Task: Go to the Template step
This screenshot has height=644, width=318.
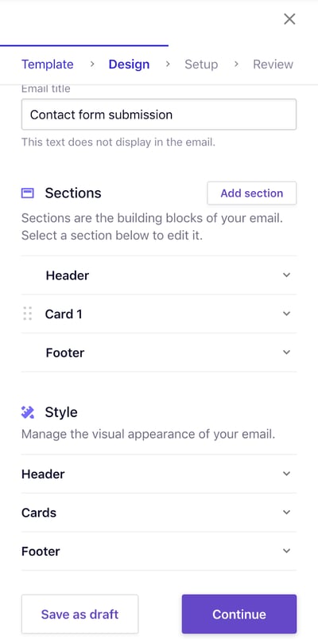Action: pyautogui.click(x=48, y=64)
